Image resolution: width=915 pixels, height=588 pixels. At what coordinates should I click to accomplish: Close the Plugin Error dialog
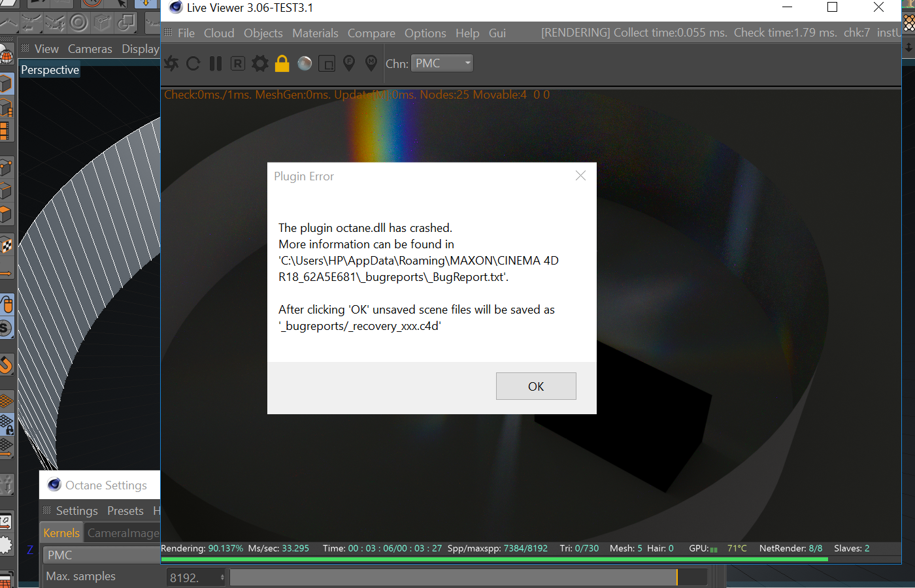coord(580,176)
